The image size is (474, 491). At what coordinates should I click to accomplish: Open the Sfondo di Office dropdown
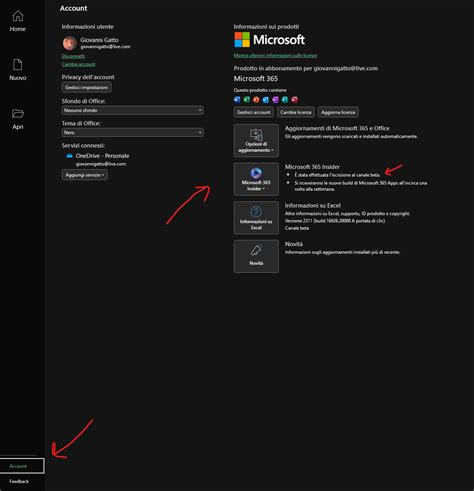133,110
